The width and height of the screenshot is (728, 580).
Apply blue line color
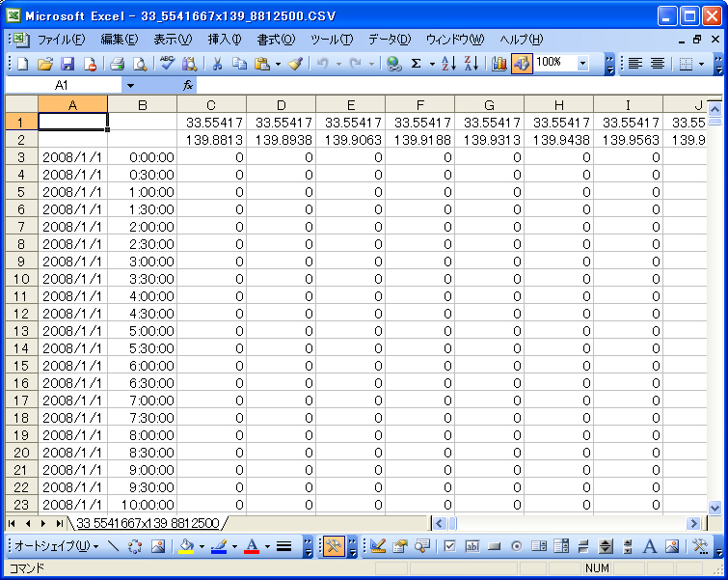point(219,546)
